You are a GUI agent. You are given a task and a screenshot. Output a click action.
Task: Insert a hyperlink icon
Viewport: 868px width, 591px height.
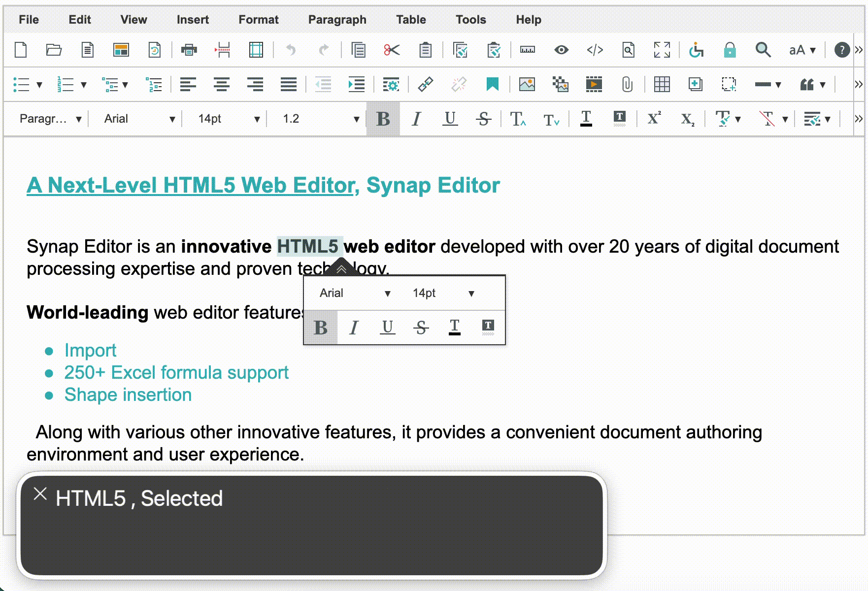[x=425, y=84]
